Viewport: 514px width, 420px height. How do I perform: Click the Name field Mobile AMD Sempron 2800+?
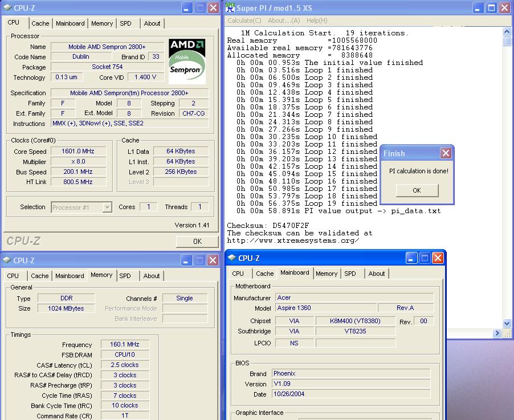point(107,47)
